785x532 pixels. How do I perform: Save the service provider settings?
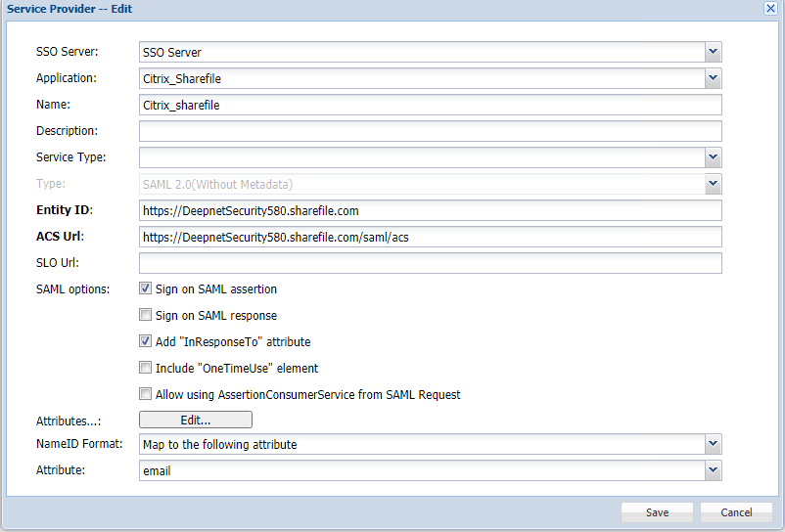pyautogui.click(x=657, y=512)
